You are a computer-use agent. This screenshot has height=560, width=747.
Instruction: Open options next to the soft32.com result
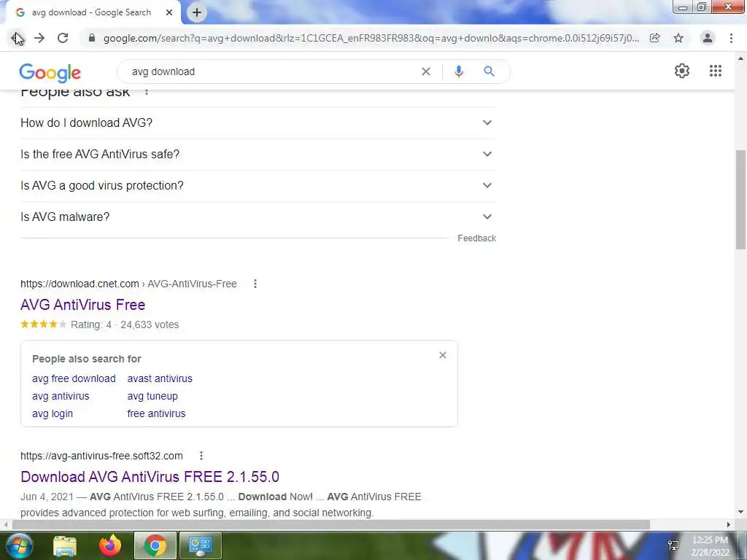(201, 456)
